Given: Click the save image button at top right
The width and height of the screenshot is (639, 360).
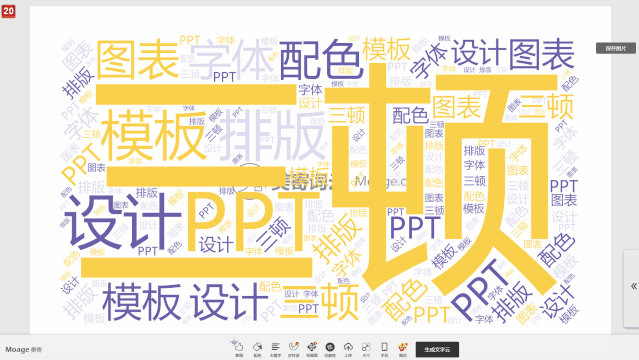Looking at the screenshot, I should tap(616, 48).
